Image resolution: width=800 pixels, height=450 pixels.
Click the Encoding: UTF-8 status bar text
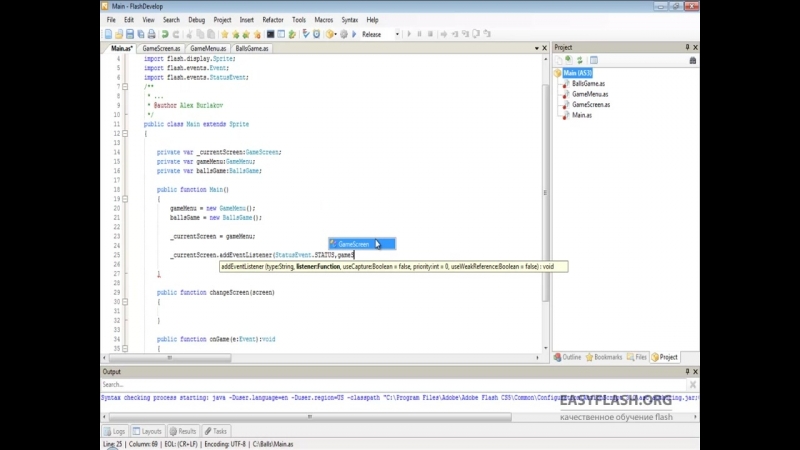pos(224,444)
